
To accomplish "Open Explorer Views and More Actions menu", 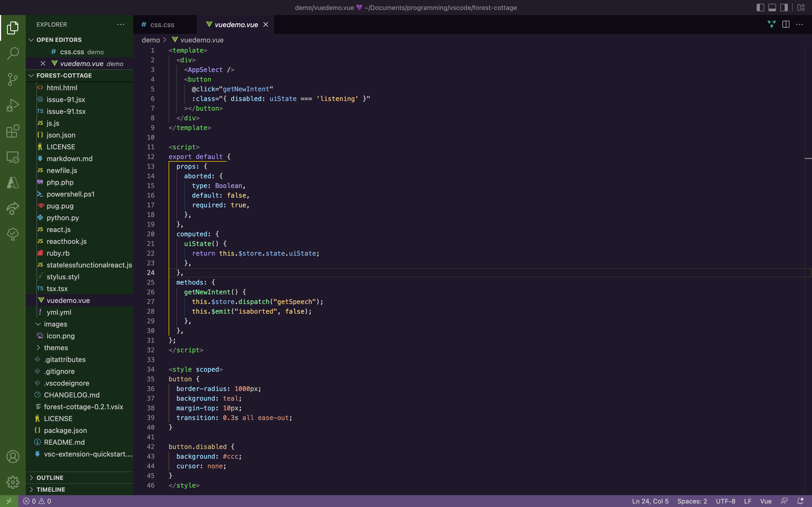I will (x=121, y=24).
